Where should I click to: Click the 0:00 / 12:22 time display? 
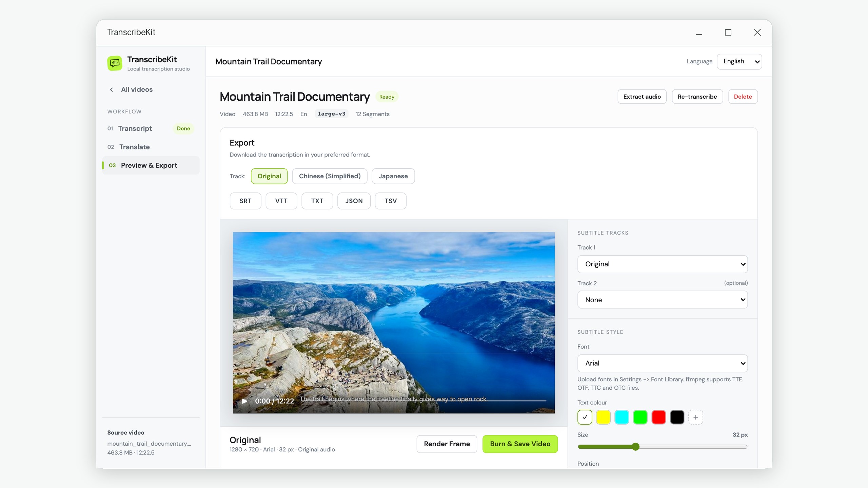coord(274,401)
